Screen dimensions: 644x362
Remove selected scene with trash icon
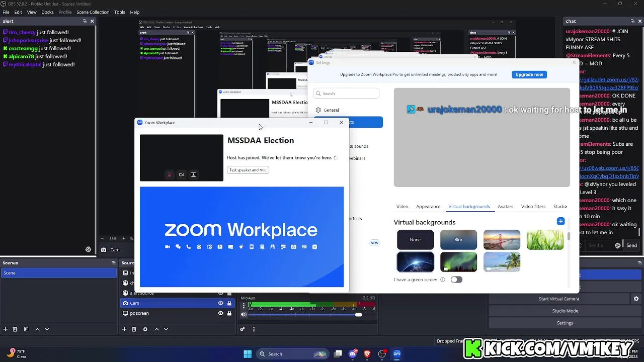point(15,329)
